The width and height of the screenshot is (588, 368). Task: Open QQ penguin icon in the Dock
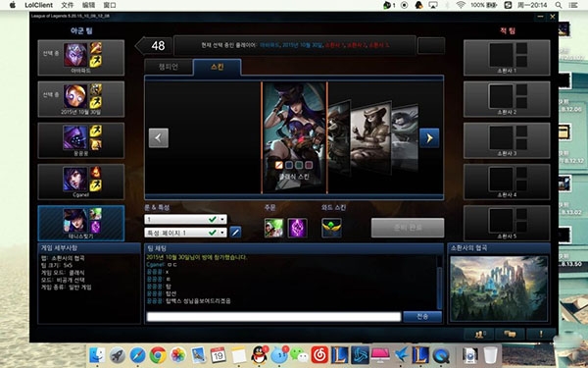click(259, 355)
